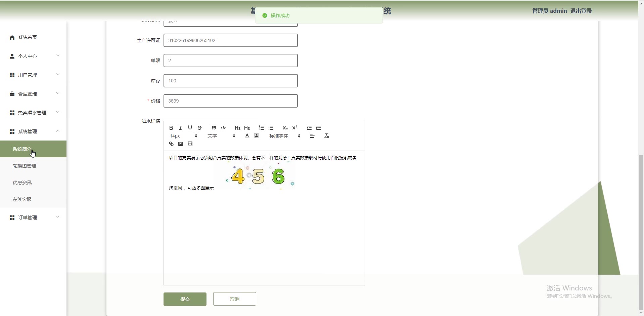Open the text color picker

247,136
